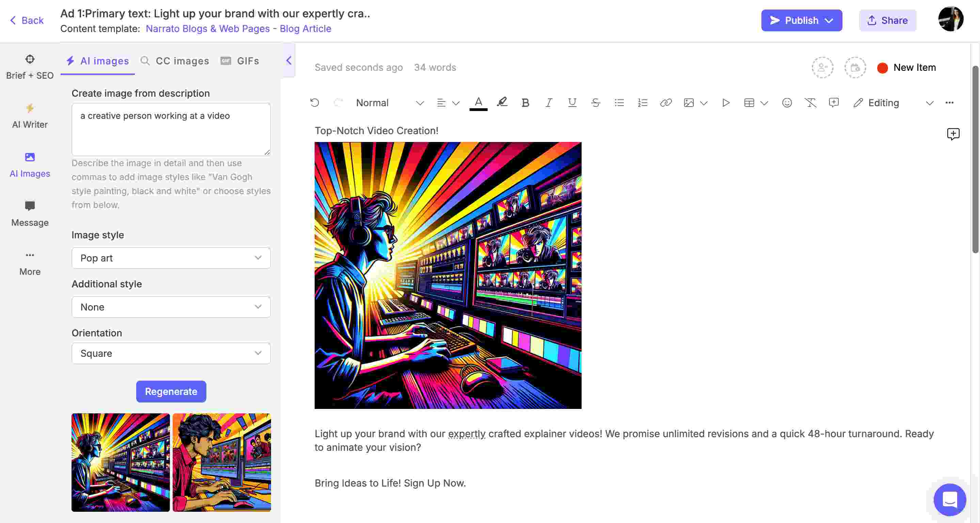Select the second generated thumbnail with red shirt
The image size is (980, 523).
[222, 462]
